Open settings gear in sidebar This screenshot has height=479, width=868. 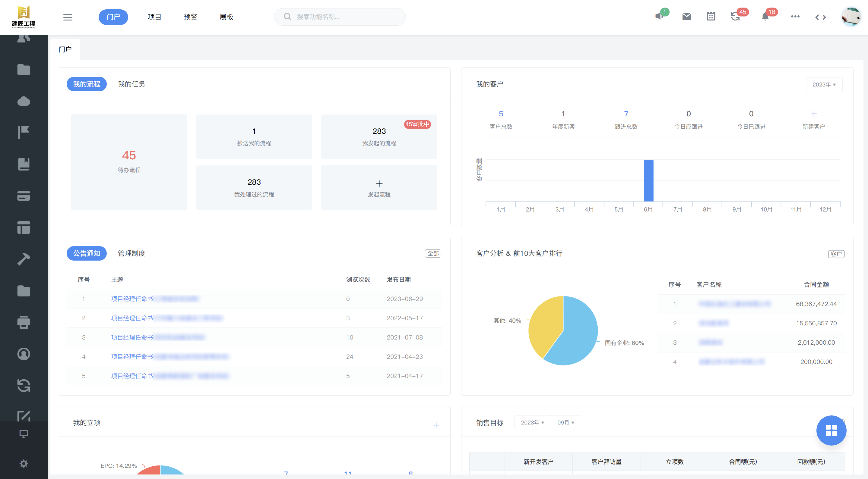[24, 464]
